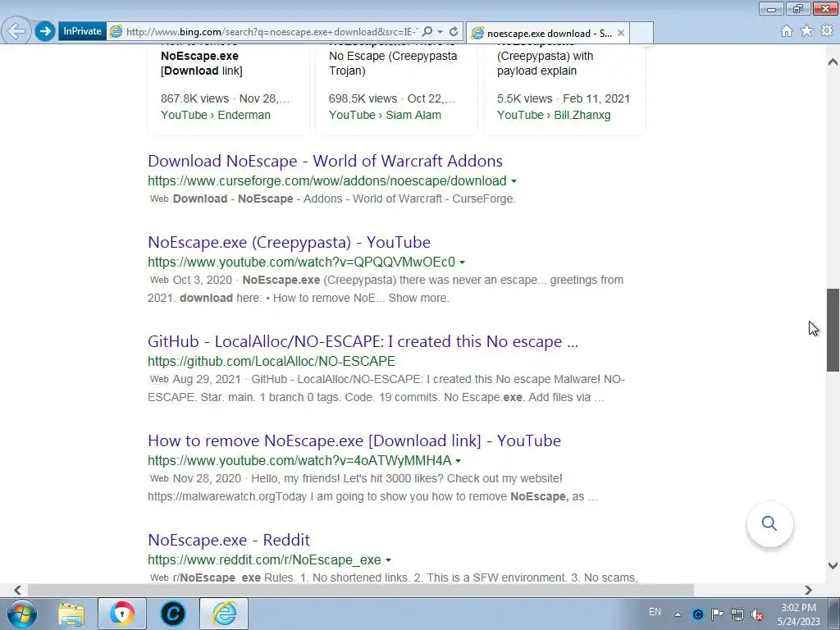This screenshot has height=630, width=840.
Task: Click the horizontal scrollbar thumb
Action: pos(361,590)
